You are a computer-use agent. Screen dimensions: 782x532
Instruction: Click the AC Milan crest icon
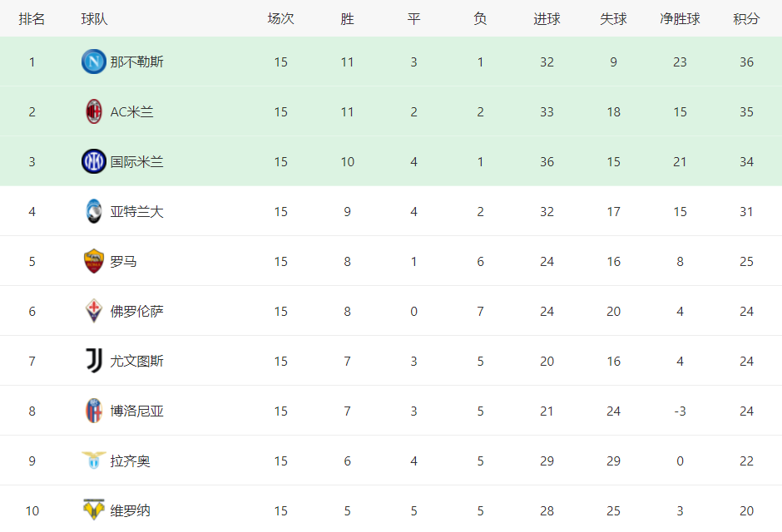click(94, 111)
